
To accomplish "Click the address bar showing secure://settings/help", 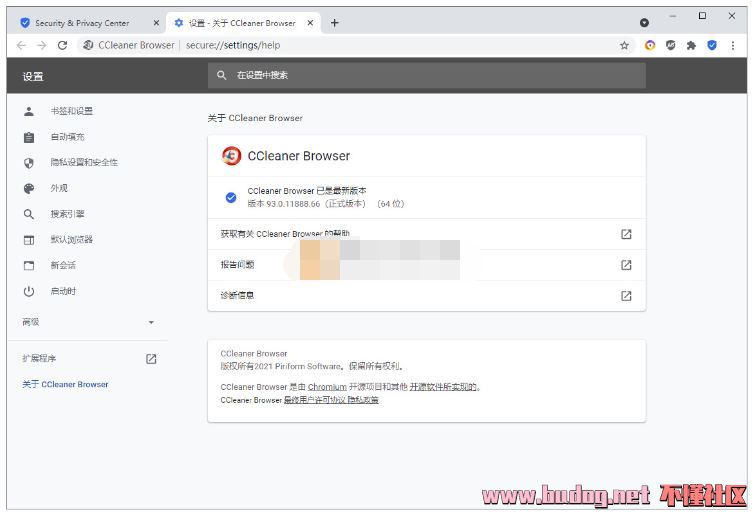I will tap(357, 45).
